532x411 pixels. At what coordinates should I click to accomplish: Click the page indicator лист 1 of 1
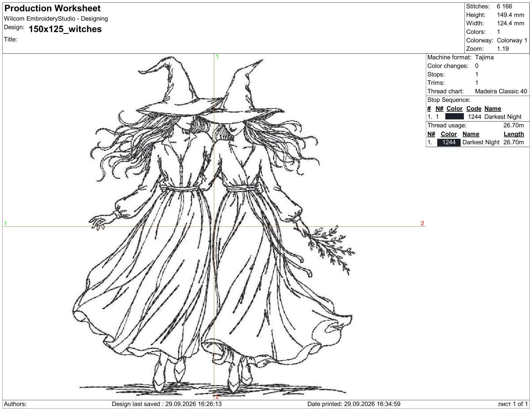pos(513,404)
